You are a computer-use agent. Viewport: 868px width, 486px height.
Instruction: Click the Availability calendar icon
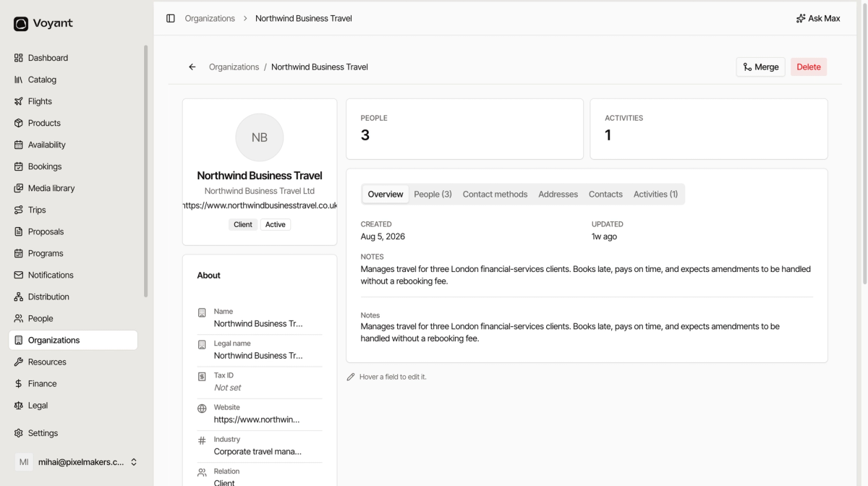coord(19,145)
